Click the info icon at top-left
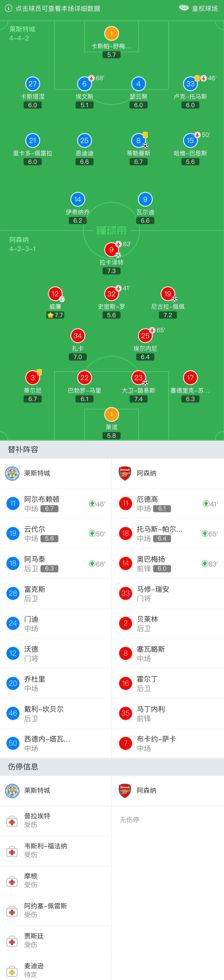The height and width of the screenshot is (980, 224). pyautogui.click(x=8, y=8)
